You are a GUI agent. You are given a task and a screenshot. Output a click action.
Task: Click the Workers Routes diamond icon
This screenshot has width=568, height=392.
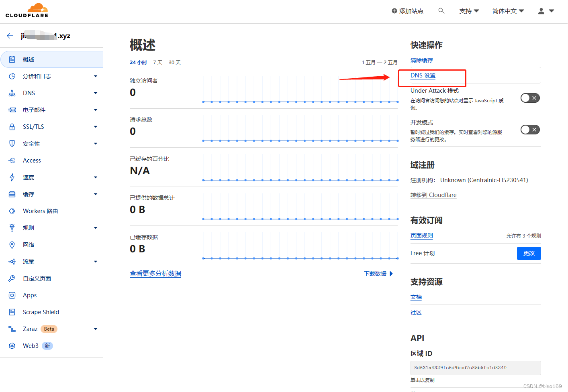[x=12, y=211]
